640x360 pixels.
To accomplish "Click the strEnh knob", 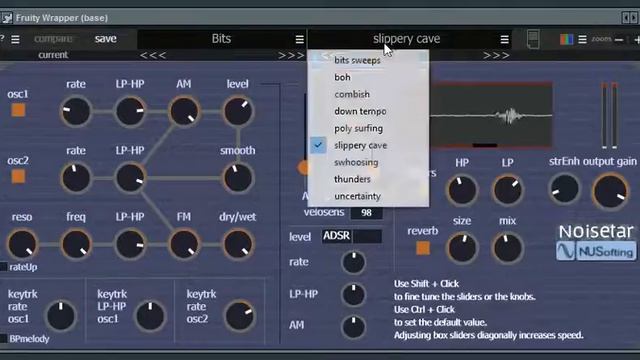I will tap(564, 189).
